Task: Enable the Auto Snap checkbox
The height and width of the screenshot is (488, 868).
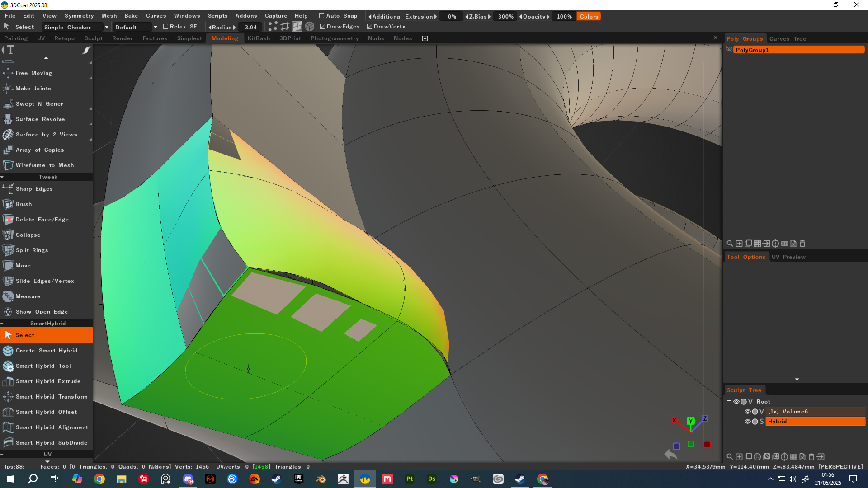Action: (x=322, y=16)
